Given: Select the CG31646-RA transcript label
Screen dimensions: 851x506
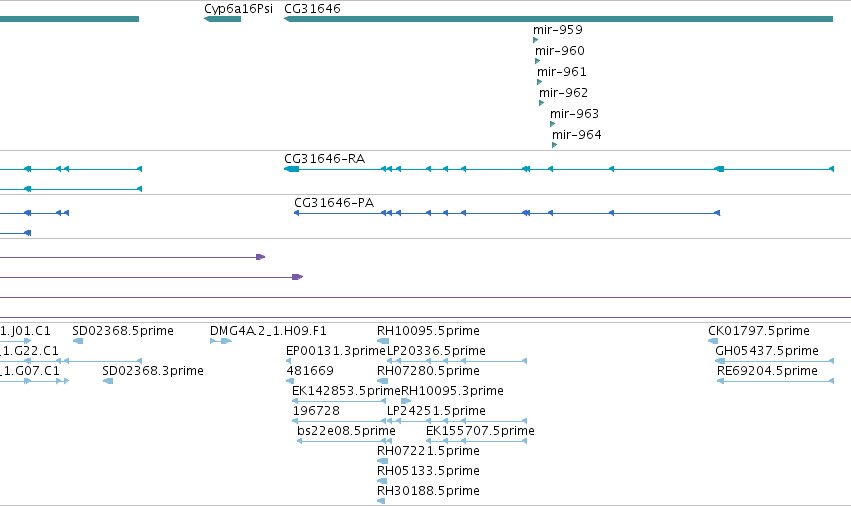Looking at the screenshot, I should tap(325, 159).
